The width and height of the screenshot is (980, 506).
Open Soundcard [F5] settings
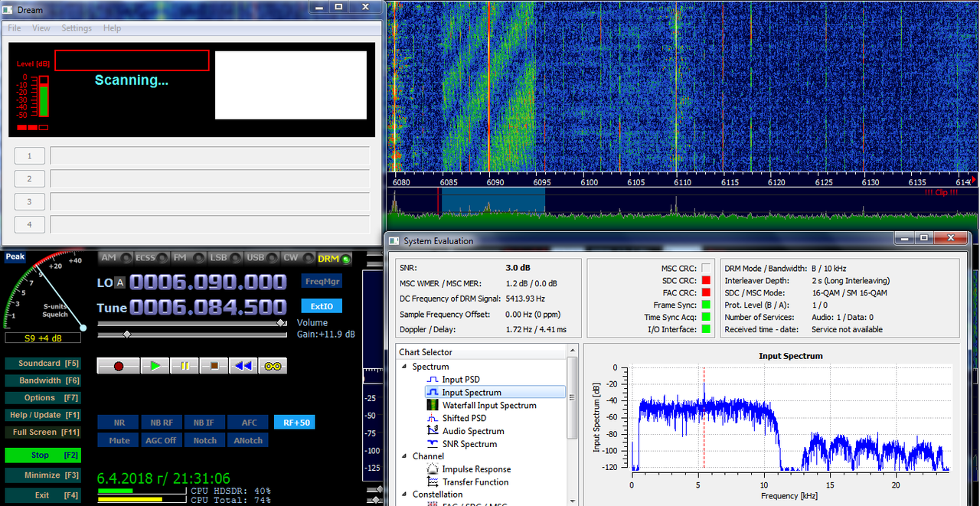[x=42, y=363]
